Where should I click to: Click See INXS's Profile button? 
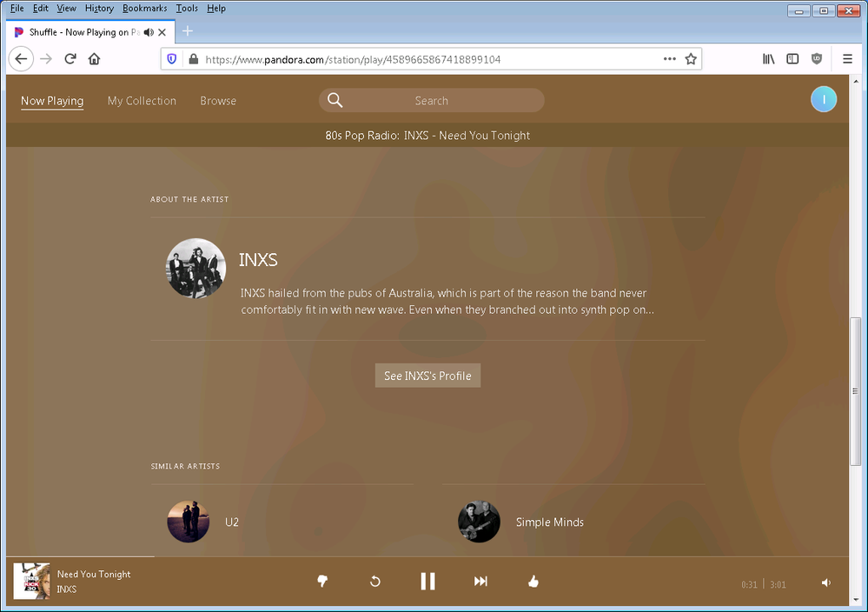(427, 376)
